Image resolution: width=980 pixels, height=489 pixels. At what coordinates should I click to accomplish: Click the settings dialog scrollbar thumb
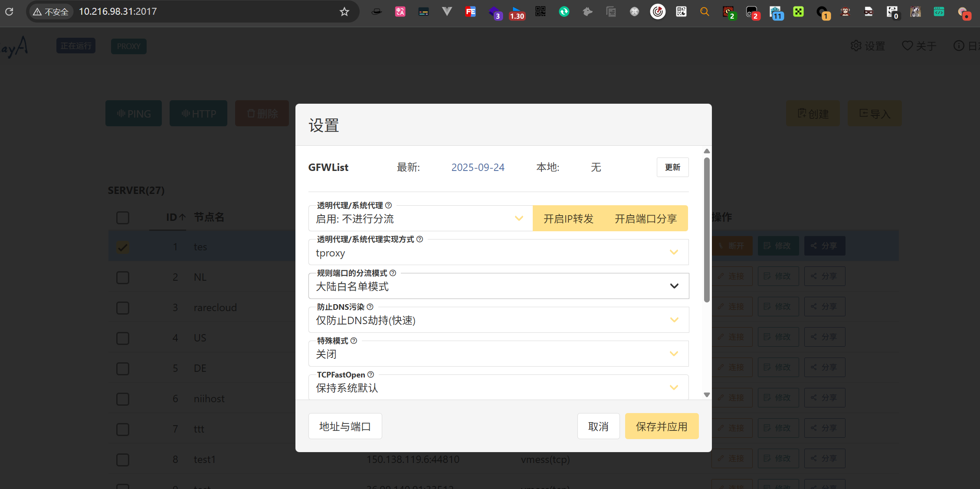point(707,230)
